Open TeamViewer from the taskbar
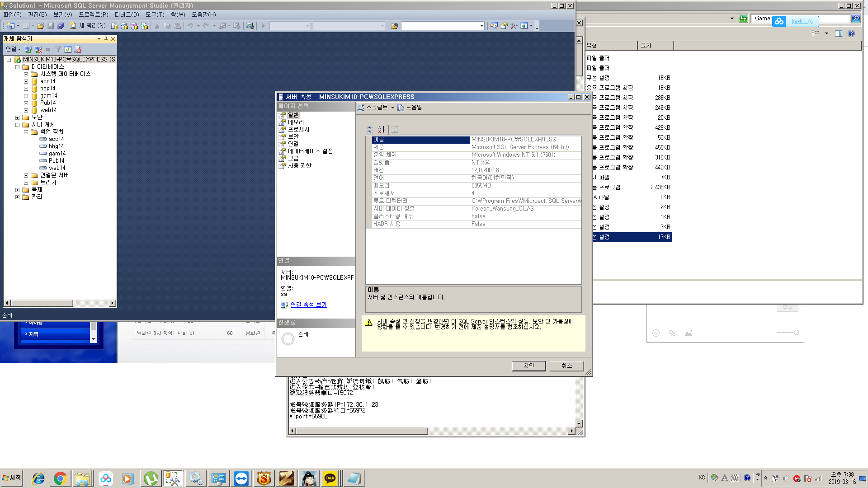Image resolution: width=868 pixels, height=488 pixels. (x=241, y=479)
